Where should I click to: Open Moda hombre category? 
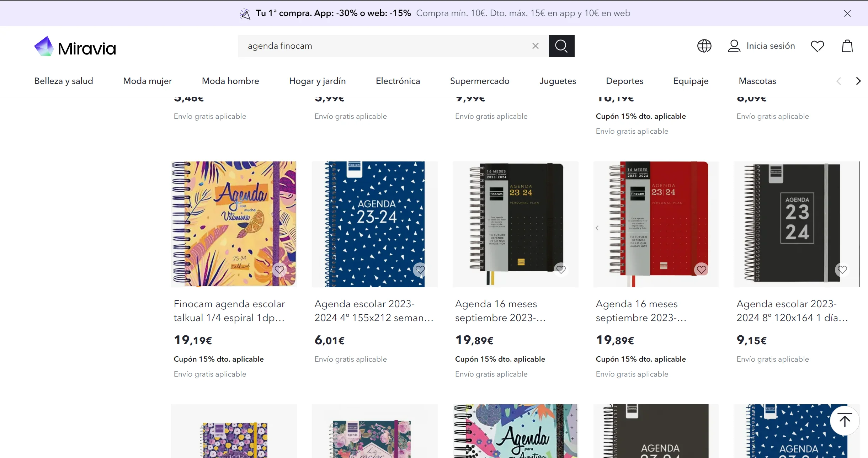[230, 81]
